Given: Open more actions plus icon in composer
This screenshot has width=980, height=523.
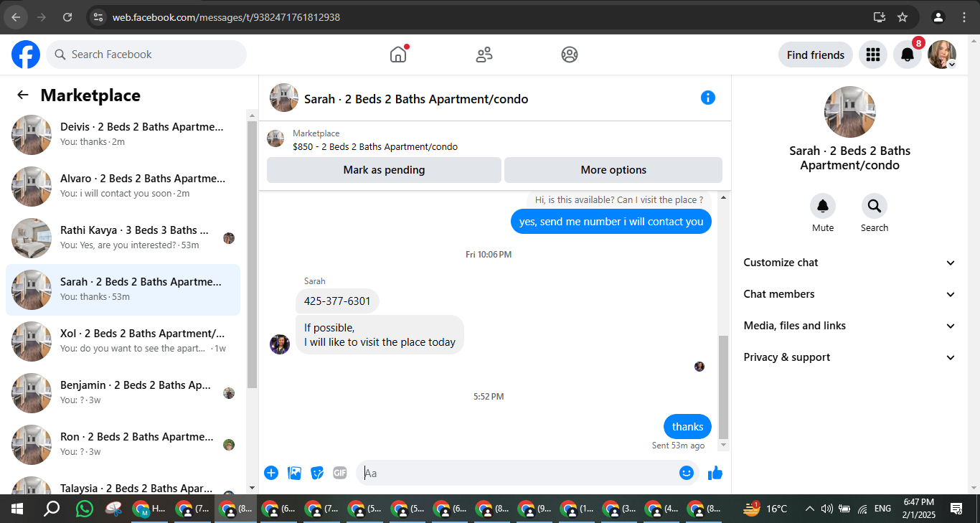Looking at the screenshot, I should 271,473.
